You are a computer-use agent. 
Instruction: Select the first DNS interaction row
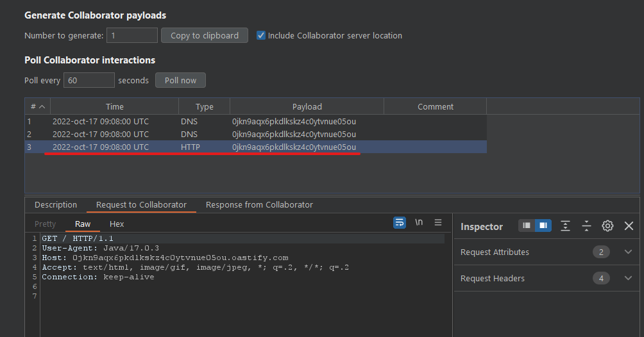[255, 122]
